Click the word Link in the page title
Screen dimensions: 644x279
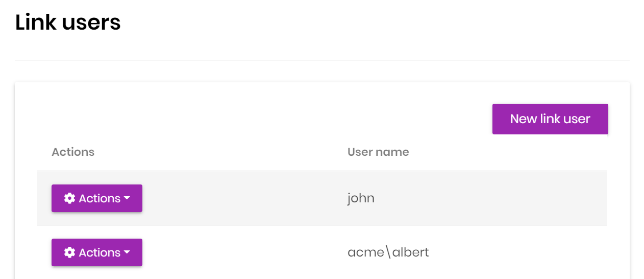(x=35, y=22)
